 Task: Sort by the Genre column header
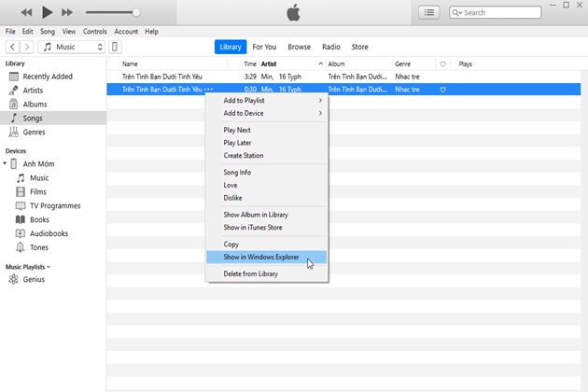coord(413,64)
